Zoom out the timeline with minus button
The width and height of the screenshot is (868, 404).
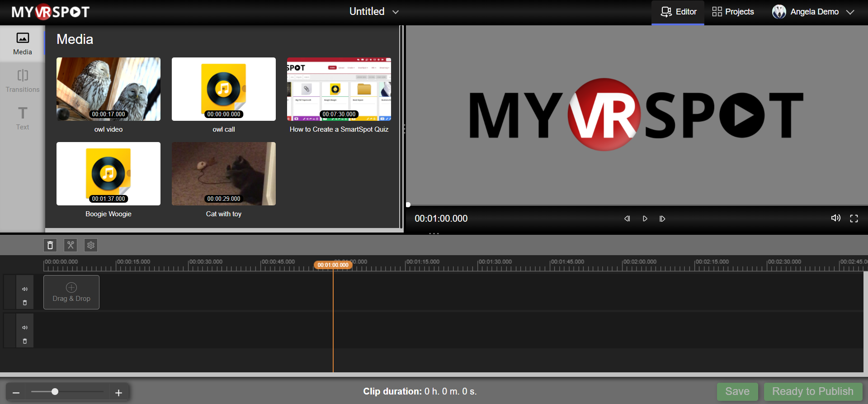pos(16,392)
